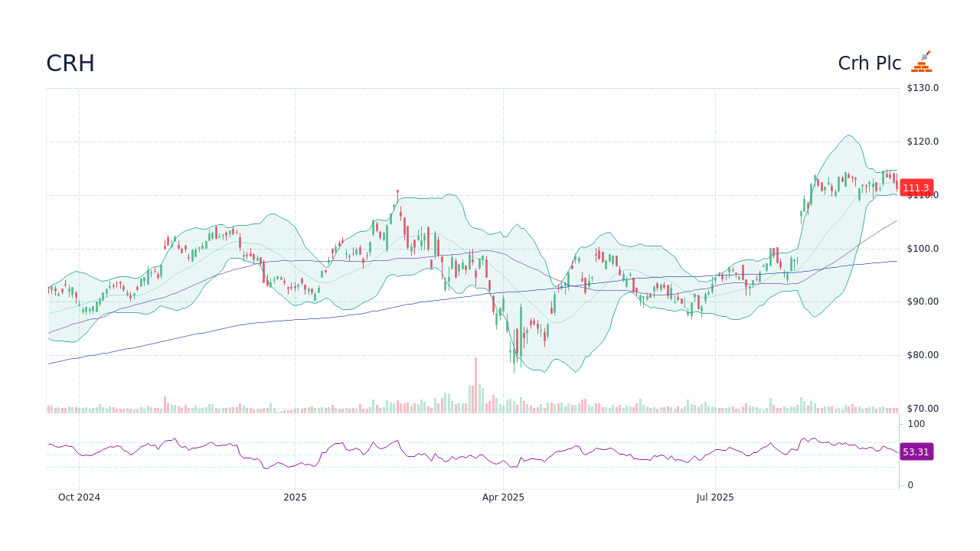Select the red 111.3 price marker

(916, 187)
